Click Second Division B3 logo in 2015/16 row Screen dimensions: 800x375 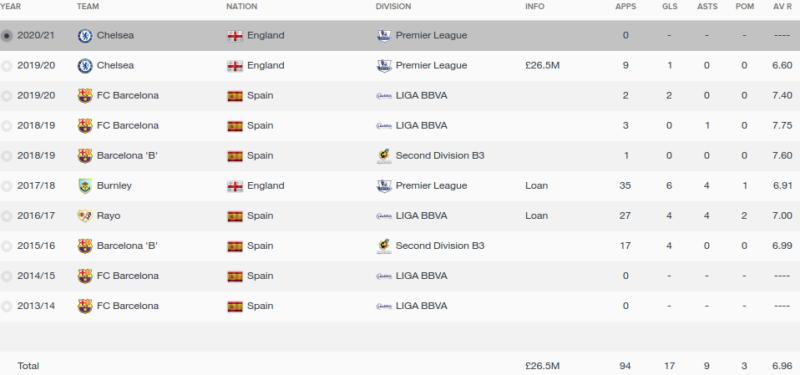[x=384, y=246]
